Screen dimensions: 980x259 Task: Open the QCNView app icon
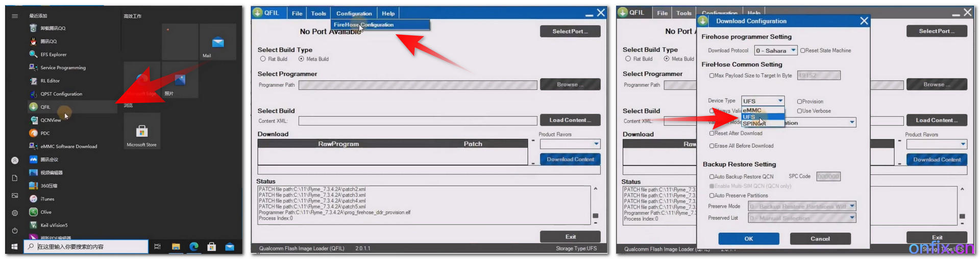[x=34, y=120]
